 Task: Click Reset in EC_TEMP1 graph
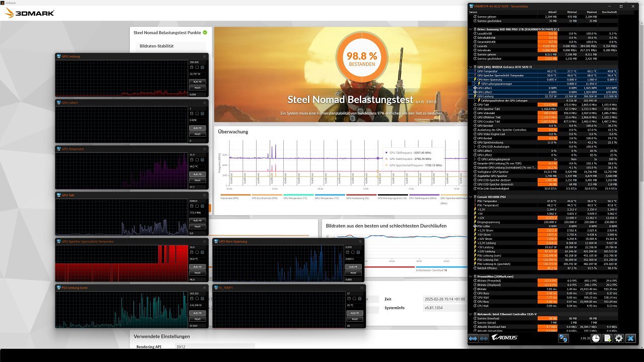click(354, 319)
